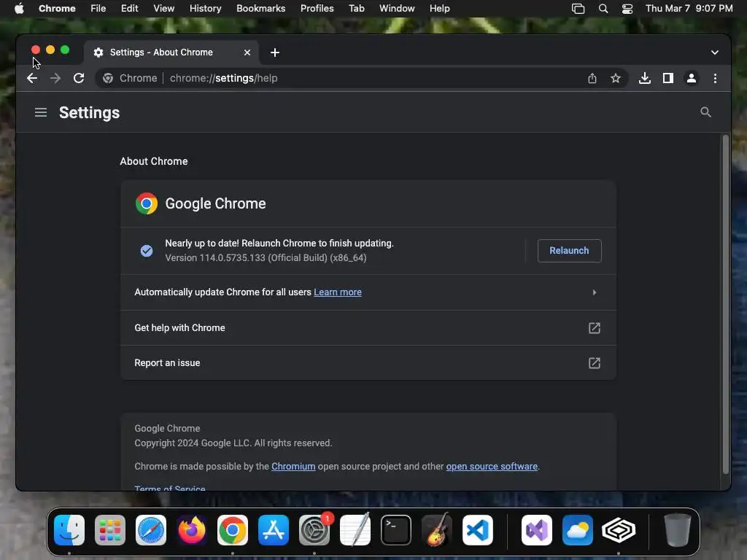Image resolution: width=747 pixels, height=560 pixels.
Task: Open the Settings hamburger menu
Action: 41,112
